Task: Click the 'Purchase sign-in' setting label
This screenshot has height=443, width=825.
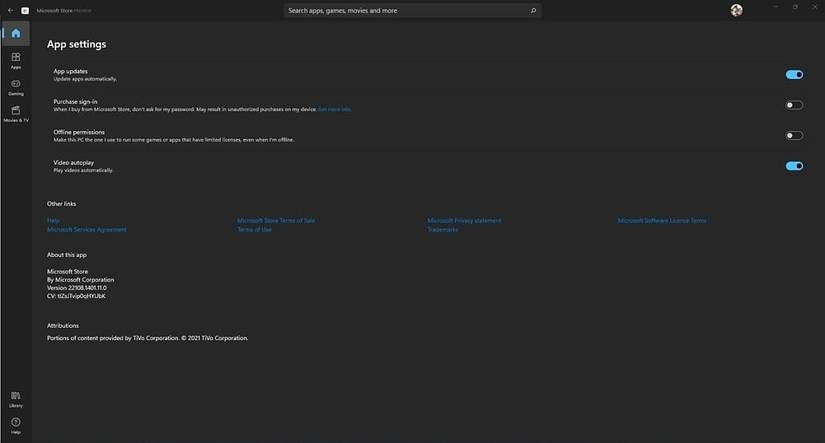Action: coord(75,102)
